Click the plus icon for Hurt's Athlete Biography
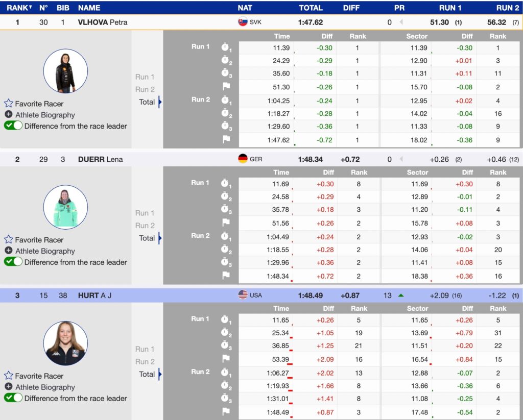 tap(9, 387)
